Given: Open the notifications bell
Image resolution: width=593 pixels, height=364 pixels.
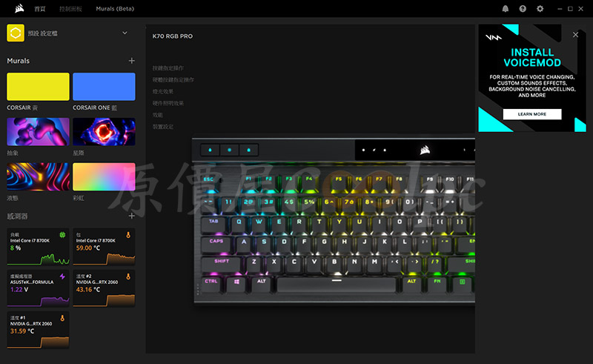Looking at the screenshot, I should 506,9.
